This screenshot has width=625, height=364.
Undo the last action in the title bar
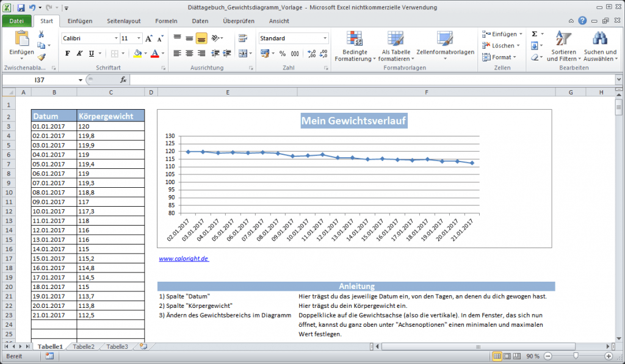pos(32,7)
